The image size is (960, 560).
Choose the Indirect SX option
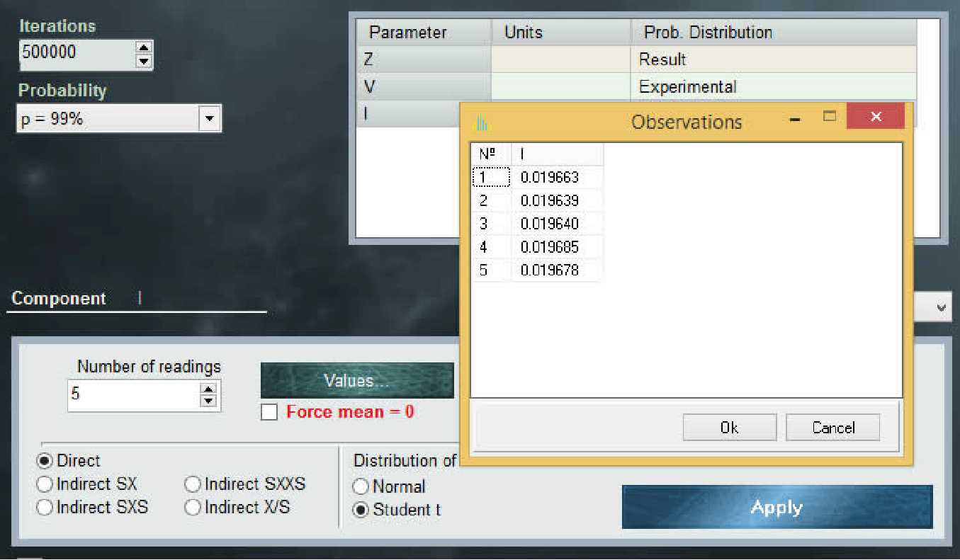click(x=45, y=484)
